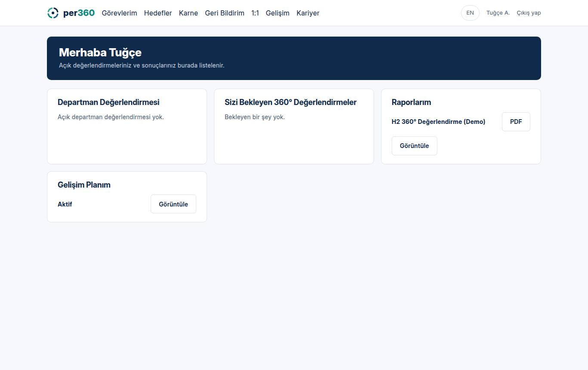Select Gelişim in the top navigation
Screen dimensions: 588x370
point(278,13)
